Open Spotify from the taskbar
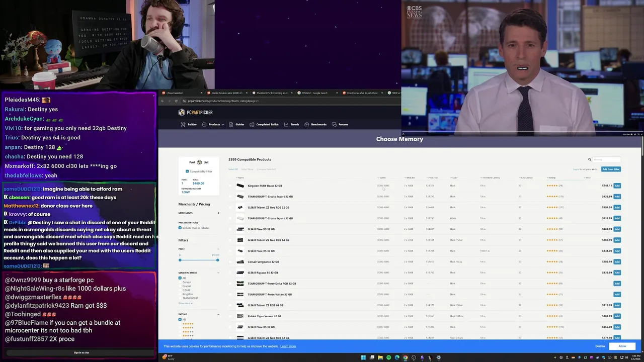This screenshot has width=644, height=362. pos(388,357)
